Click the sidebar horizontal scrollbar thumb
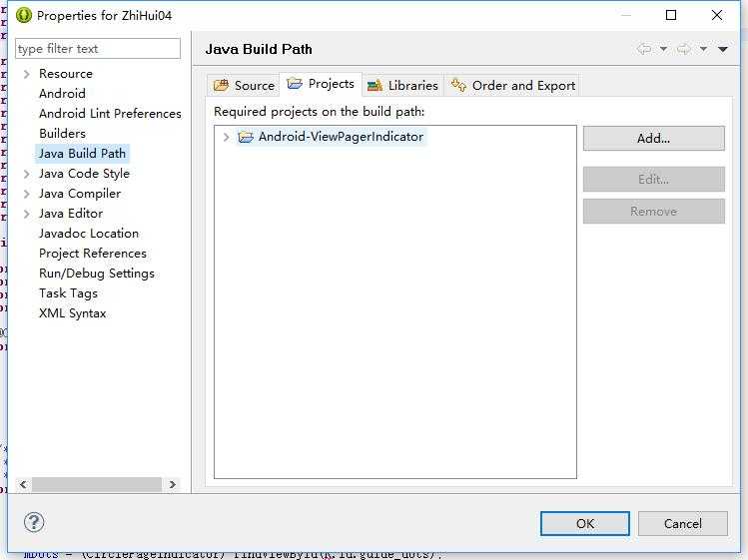Image resolution: width=748 pixels, height=560 pixels. [x=97, y=484]
